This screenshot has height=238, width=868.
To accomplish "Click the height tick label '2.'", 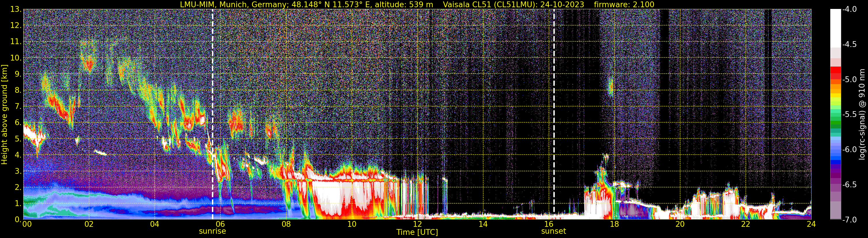I will click(x=18, y=188).
